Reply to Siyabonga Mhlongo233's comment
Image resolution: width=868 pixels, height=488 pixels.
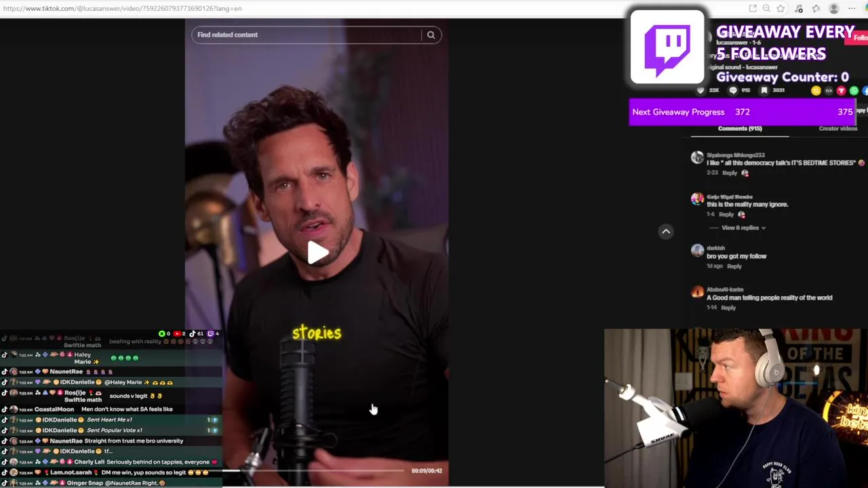coord(730,173)
